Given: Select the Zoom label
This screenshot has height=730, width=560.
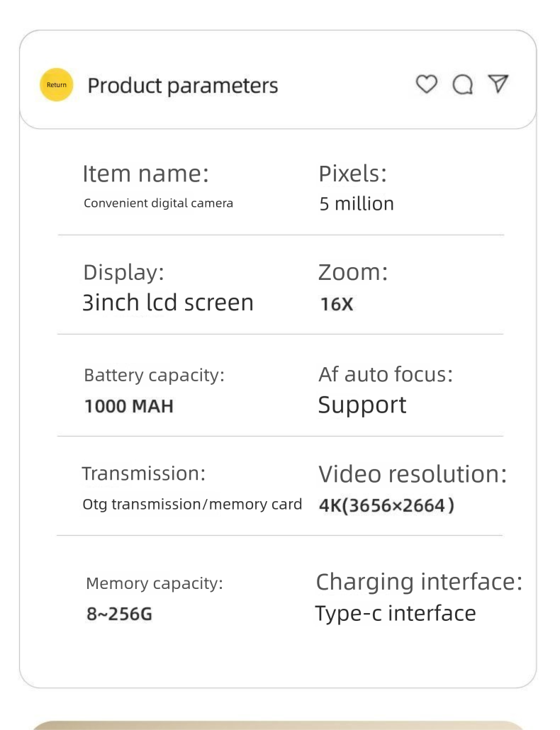Looking at the screenshot, I should pyautogui.click(x=353, y=272).
